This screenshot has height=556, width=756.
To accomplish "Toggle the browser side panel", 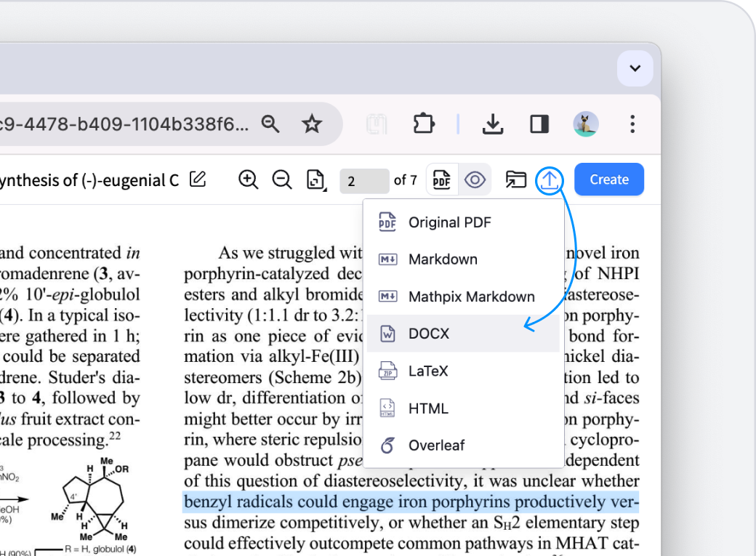I will pyautogui.click(x=539, y=124).
